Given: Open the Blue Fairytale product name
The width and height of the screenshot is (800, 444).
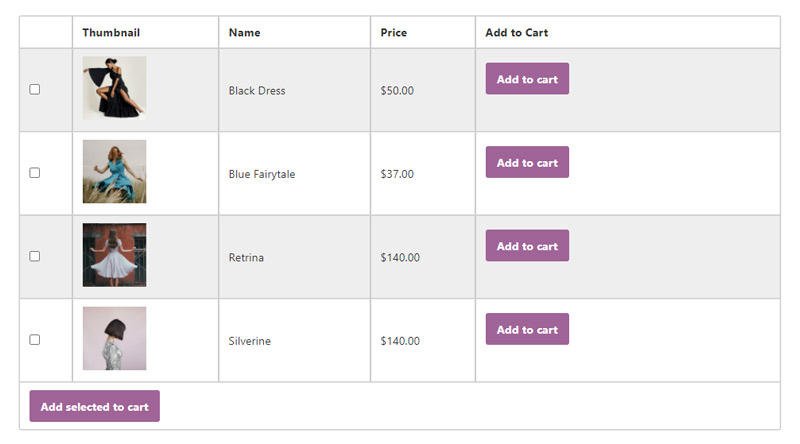Looking at the screenshot, I should 262,174.
